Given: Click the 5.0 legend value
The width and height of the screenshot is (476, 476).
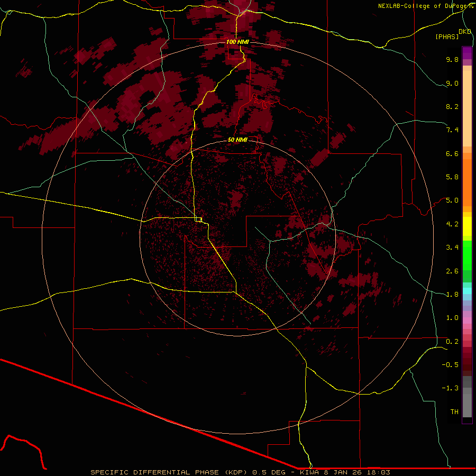Looking at the screenshot, I should coord(452,200).
